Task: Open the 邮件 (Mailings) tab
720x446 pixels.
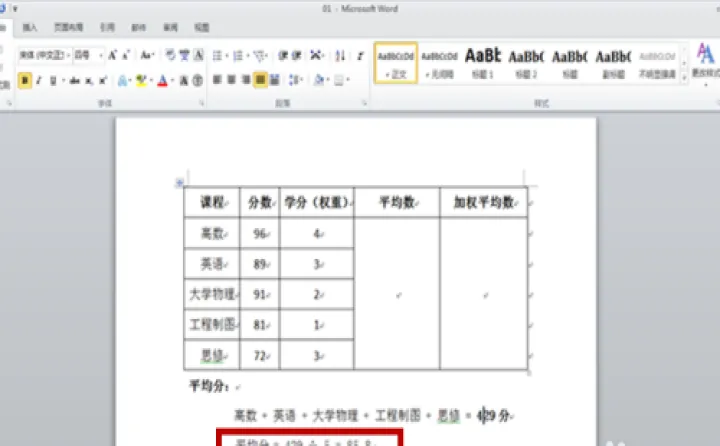Action: [x=138, y=28]
